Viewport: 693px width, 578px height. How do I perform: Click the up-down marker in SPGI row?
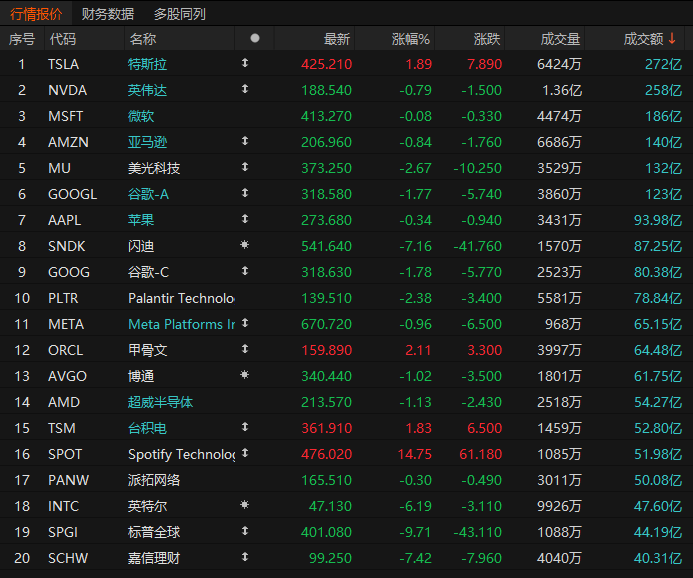245,531
